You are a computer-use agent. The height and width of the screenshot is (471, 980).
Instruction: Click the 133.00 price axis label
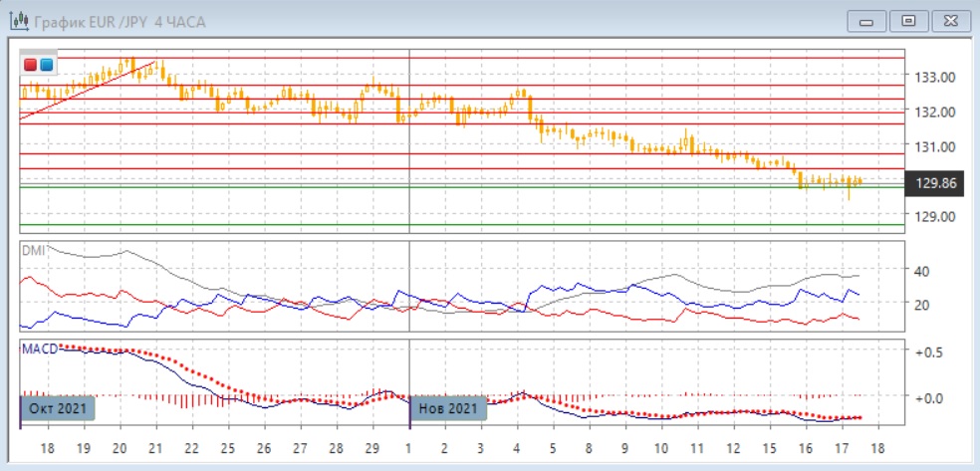pyautogui.click(x=935, y=77)
